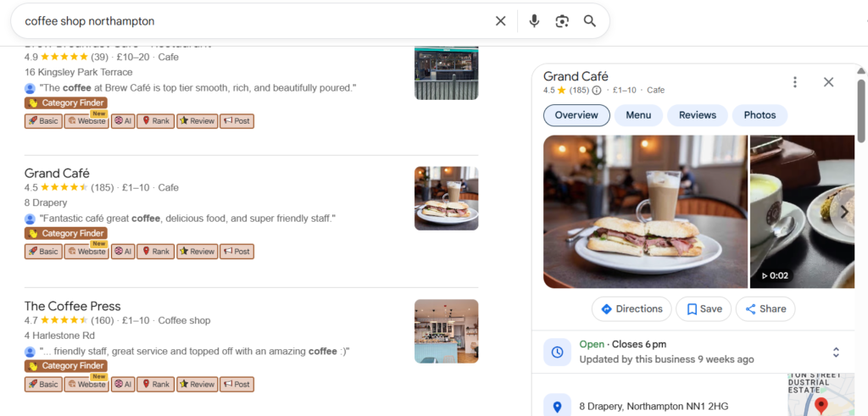This screenshot has height=416, width=868.
Task: Advance the photo carousel with next arrow
Action: coord(844,212)
